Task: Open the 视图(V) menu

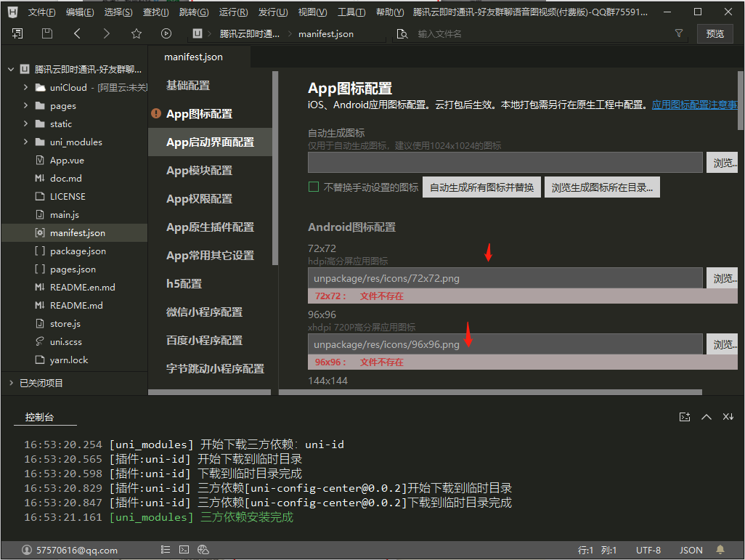Action: [x=312, y=12]
